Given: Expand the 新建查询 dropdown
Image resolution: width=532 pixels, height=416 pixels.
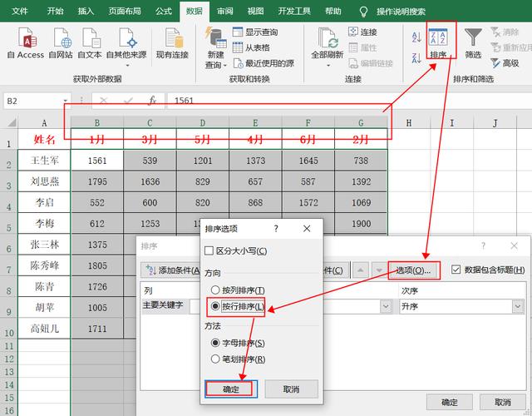Looking at the screenshot, I should point(216,65).
